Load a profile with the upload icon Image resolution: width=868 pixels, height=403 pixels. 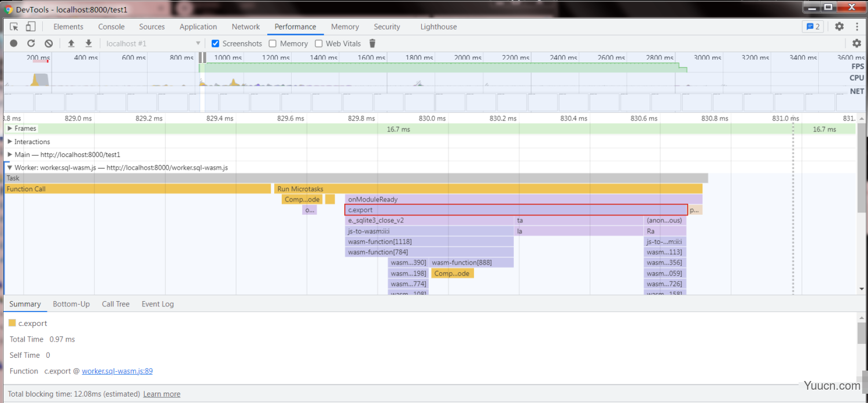click(71, 43)
